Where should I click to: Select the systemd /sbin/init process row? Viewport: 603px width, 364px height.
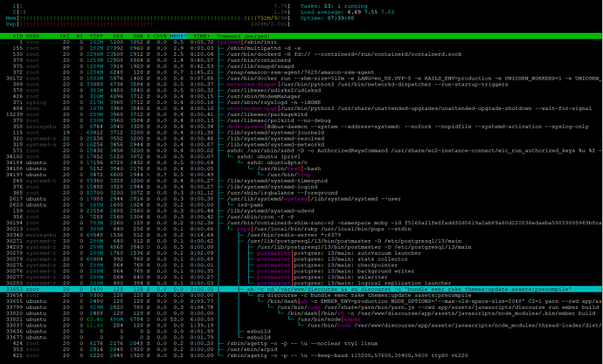pyautogui.click(x=301, y=42)
